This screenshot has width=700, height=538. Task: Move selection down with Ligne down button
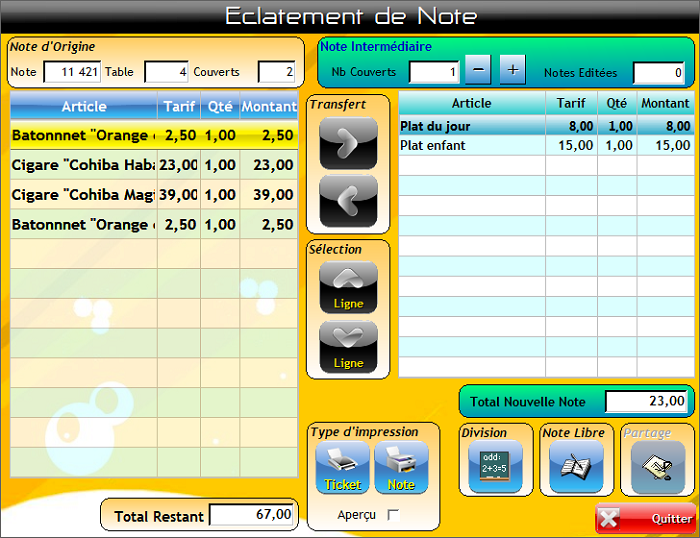tap(348, 347)
